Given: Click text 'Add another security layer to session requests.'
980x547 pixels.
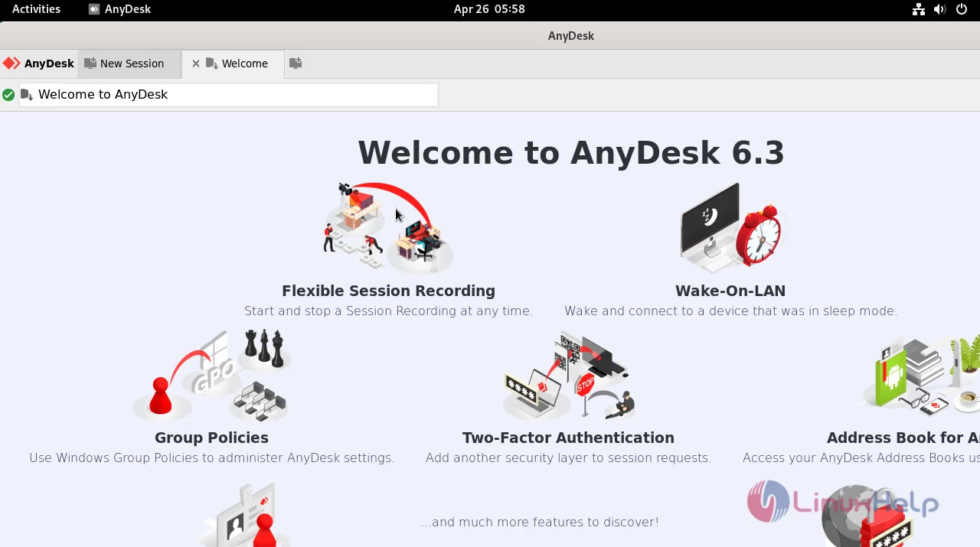Looking at the screenshot, I should tap(568, 457).
